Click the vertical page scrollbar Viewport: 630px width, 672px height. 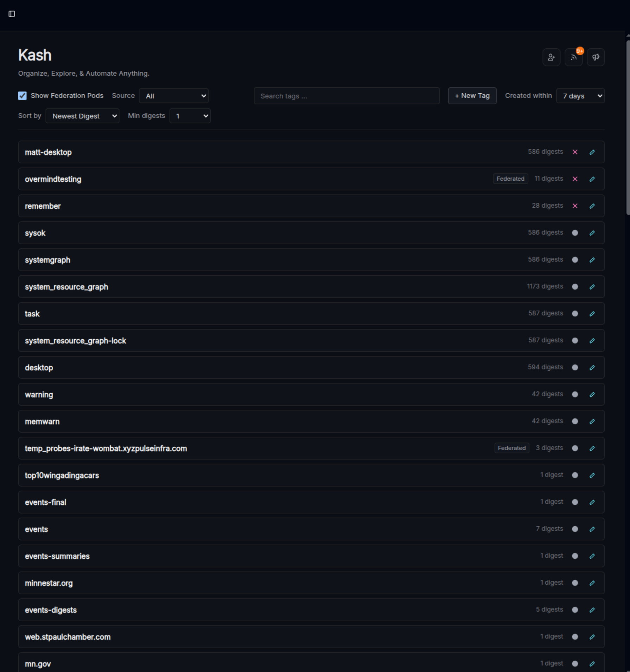tap(628, 127)
